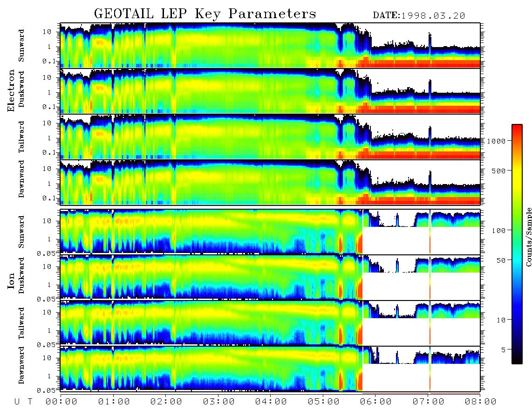Click the 'U T' axis label
This screenshot has width=532, height=410.
[x=23, y=402]
